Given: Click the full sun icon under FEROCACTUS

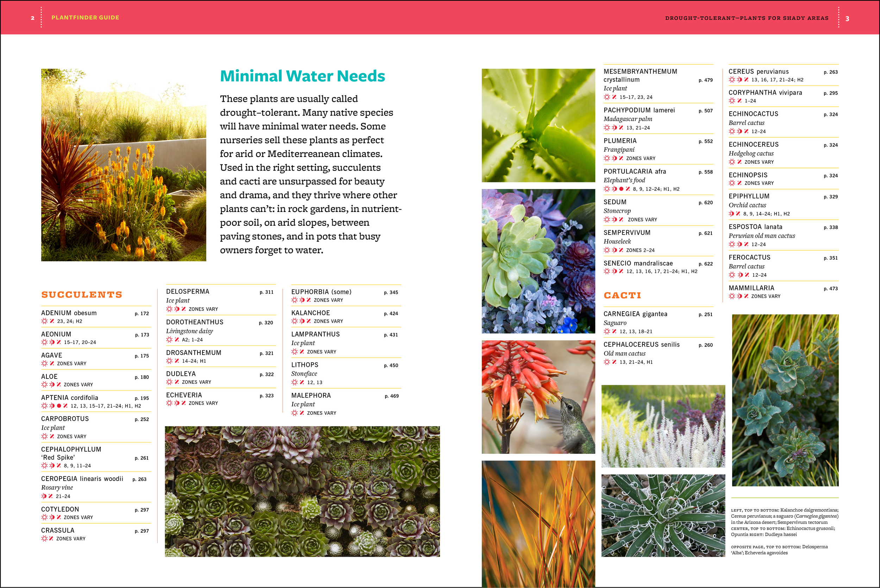Looking at the screenshot, I should (732, 275).
